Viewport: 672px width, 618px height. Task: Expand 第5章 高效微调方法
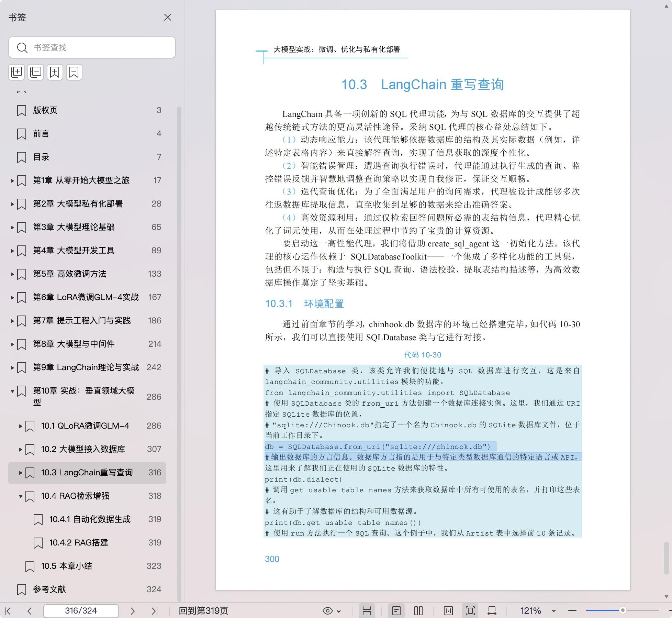point(12,274)
